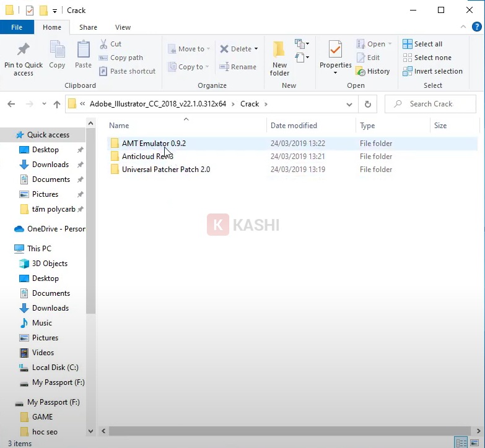Click the Cut scissors icon
The height and width of the screenshot is (448, 485).
pyautogui.click(x=105, y=44)
